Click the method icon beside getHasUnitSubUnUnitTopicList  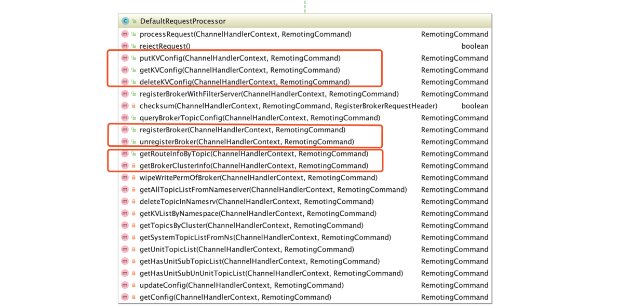[125, 273]
